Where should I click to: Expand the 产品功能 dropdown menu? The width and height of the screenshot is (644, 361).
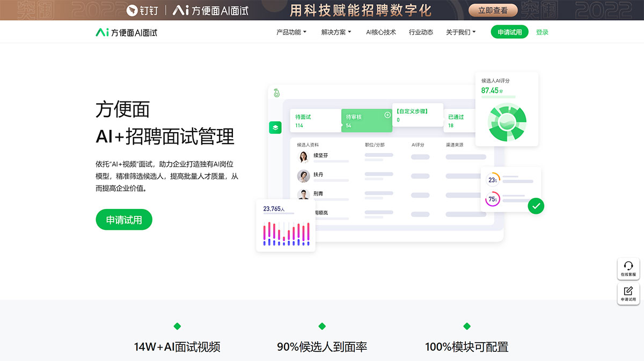[x=290, y=32]
